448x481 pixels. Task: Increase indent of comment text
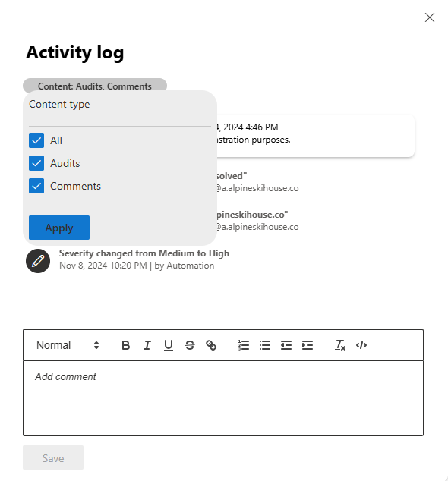click(x=308, y=345)
